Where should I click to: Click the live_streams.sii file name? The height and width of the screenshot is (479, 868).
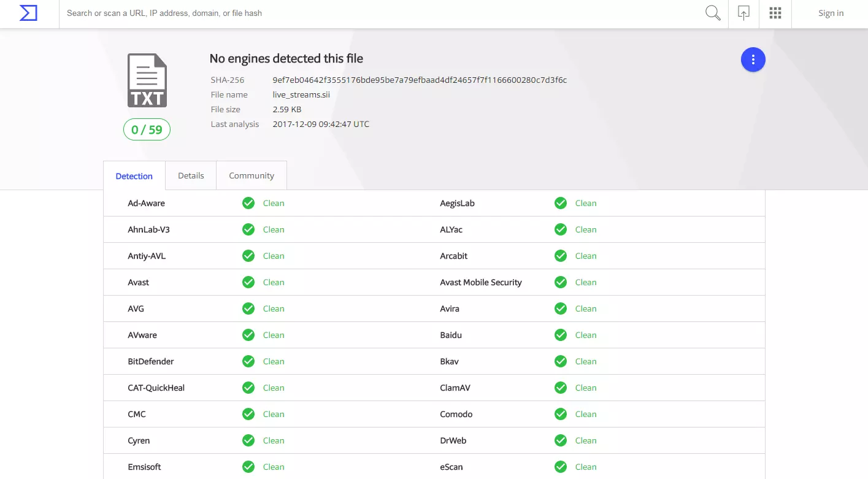(x=301, y=94)
